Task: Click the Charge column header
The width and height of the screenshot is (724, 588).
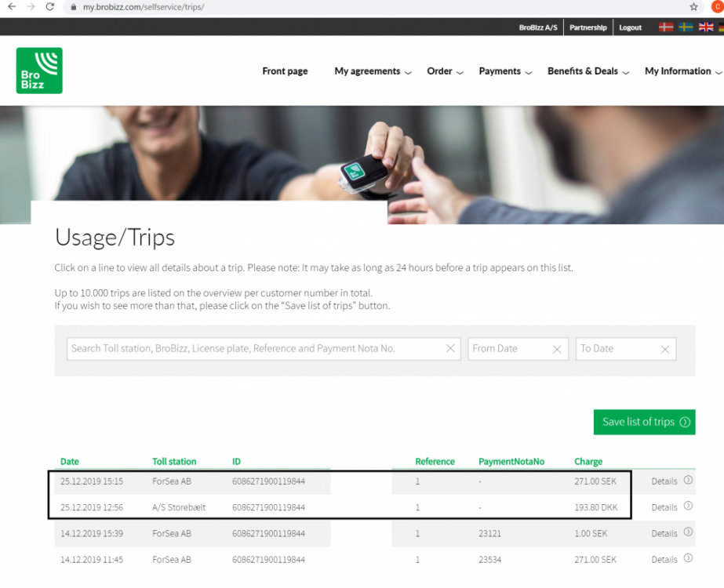Action: [588, 462]
